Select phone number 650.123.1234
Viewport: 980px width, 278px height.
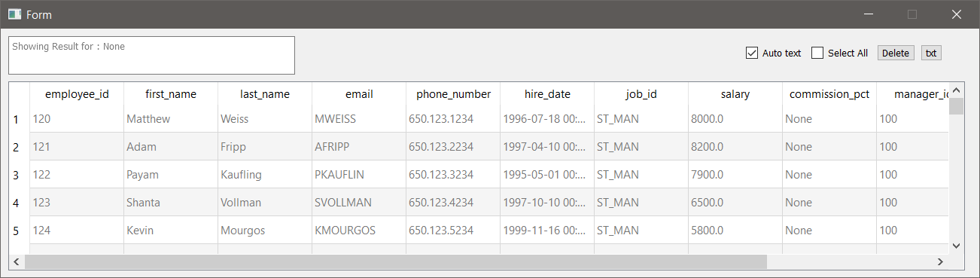coord(453,119)
